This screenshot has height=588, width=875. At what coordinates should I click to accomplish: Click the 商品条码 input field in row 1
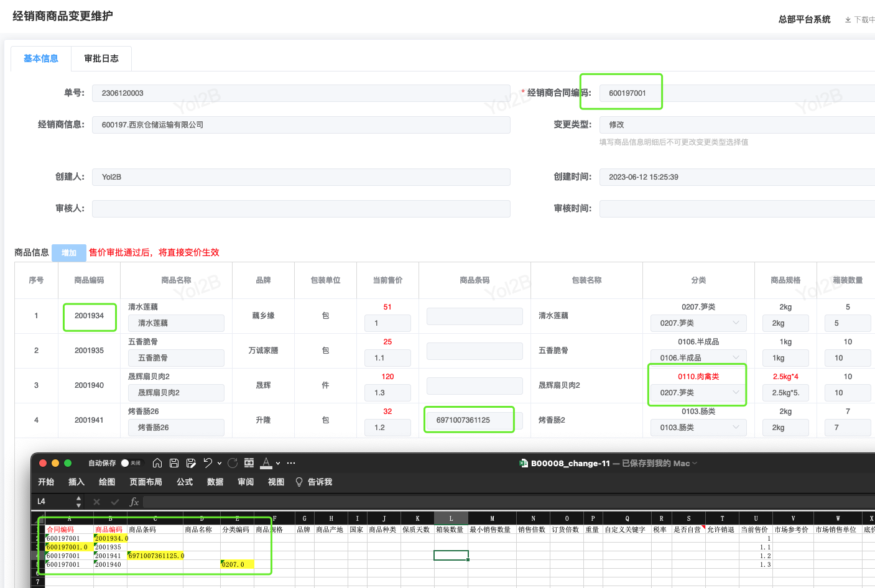point(475,316)
